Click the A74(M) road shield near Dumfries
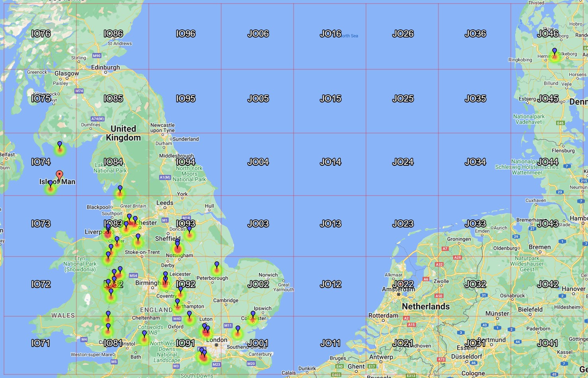This screenshot has height=378, width=588. (x=97, y=119)
